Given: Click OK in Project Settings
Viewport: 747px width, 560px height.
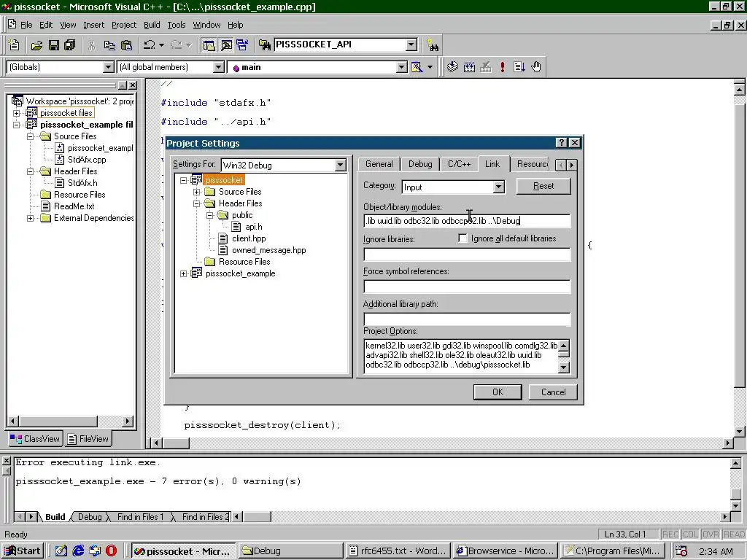Looking at the screenshot, I should pyautogui.click(x=498, y=392).
